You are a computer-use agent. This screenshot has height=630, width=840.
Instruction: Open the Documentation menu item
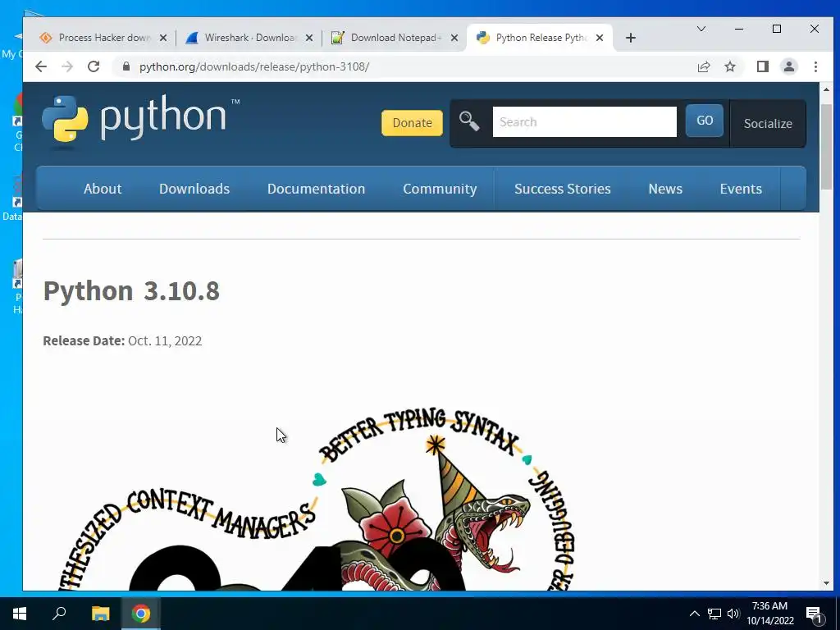[316, 189]
